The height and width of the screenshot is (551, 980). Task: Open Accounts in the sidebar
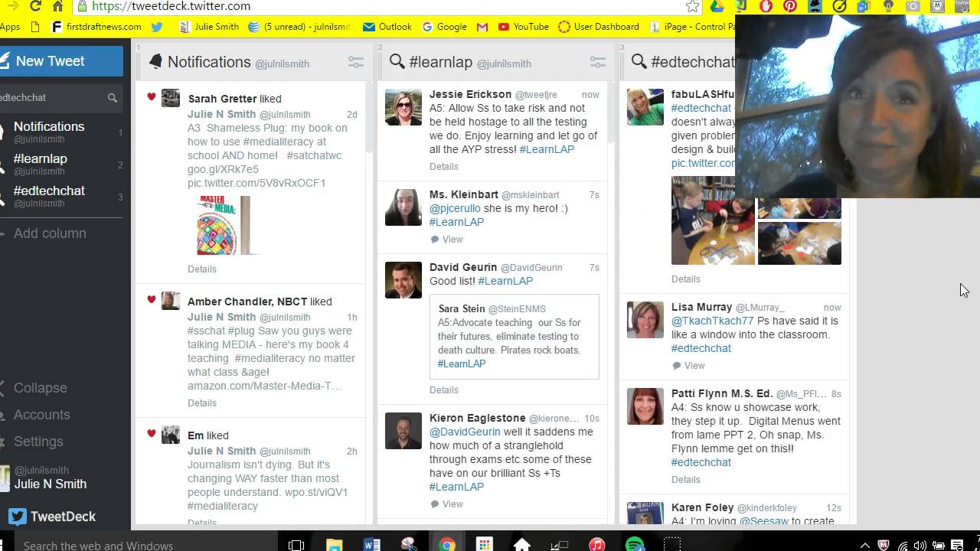point(41,415)
